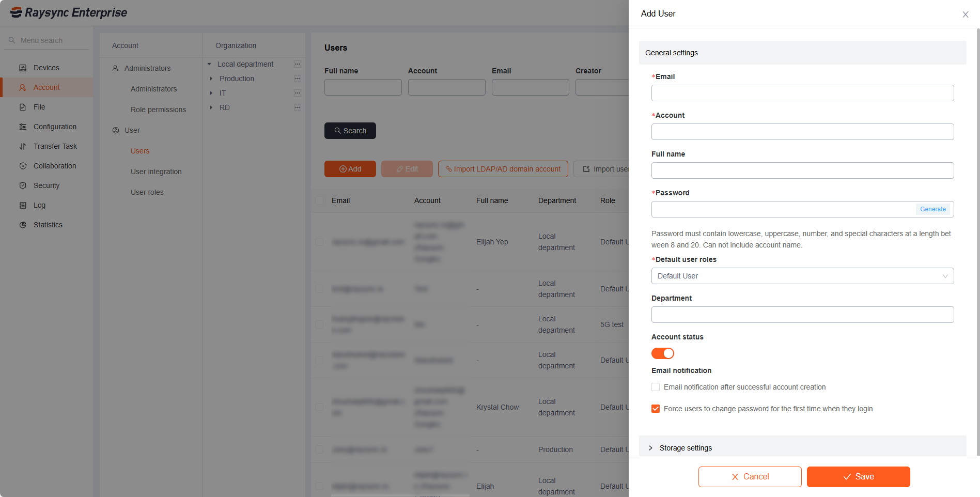Click the Transfer Task arrows icon
Viewport: 980px width, 497px height.
pos(23,146)
